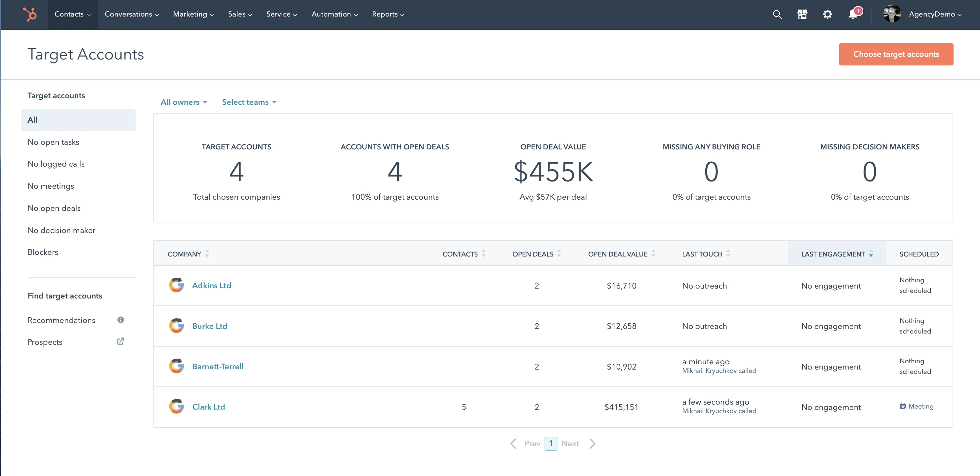Viewport: 980px width, 476px height.
Task: Open the search magnifier icon
Action: click(777, 15)
